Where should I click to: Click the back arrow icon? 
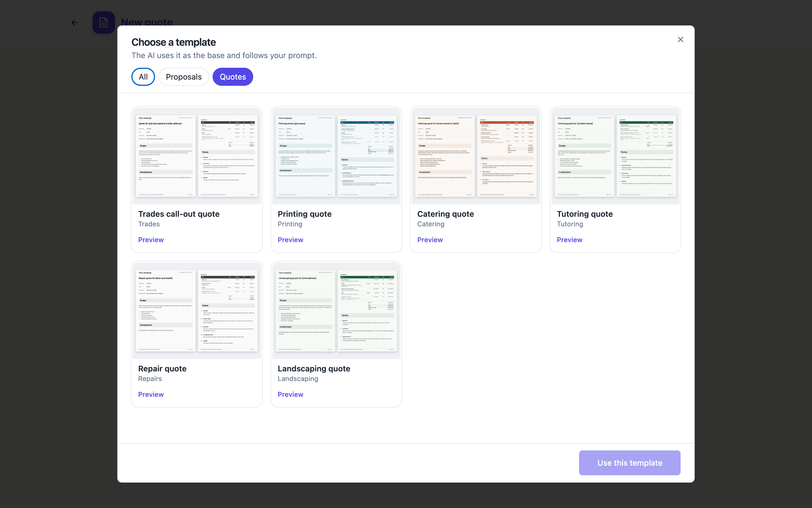click(x=74, y=23)
